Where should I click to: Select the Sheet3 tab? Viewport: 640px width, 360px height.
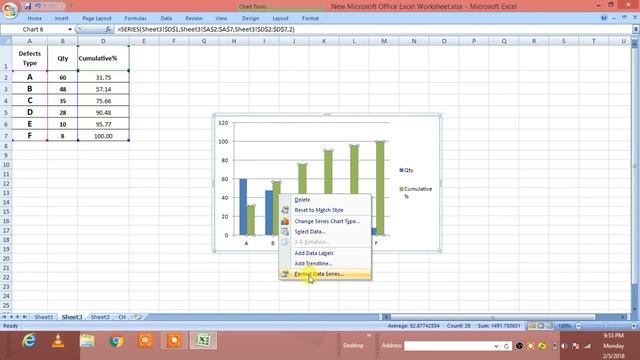(72, 317)
